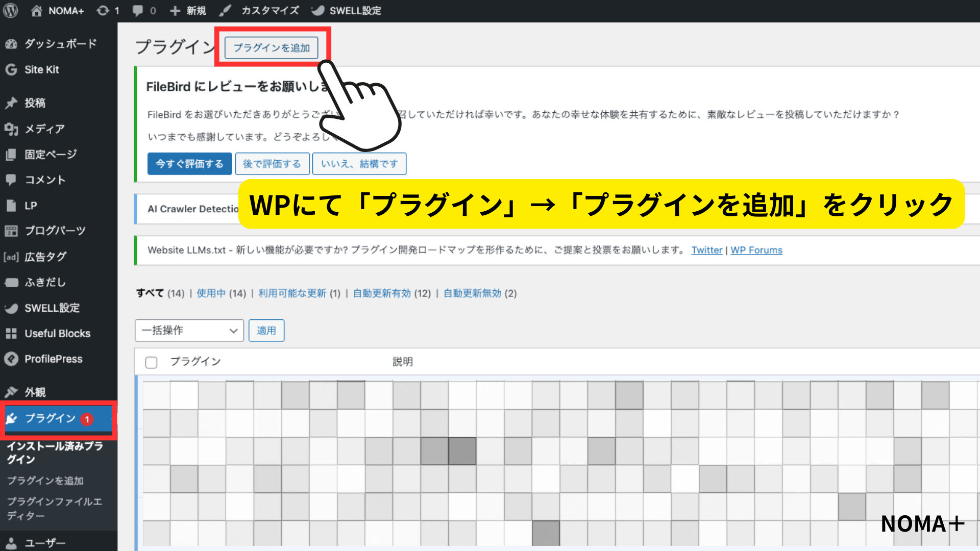Click the Useful Blocks grid icon
Screen dimensions: 980x551
click(11, 334)
